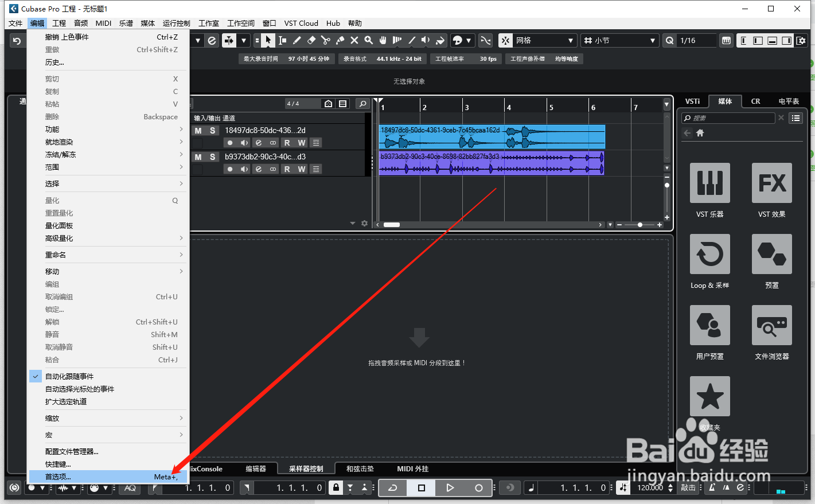Select the Color paint bucket tool
The height and width of the screenshot is (504, 815).
point(440,40)
